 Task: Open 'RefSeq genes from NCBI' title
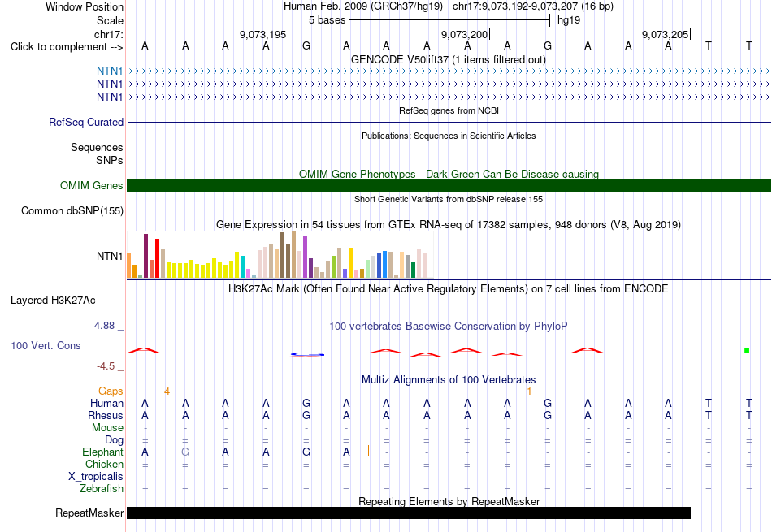pos(449,110)
